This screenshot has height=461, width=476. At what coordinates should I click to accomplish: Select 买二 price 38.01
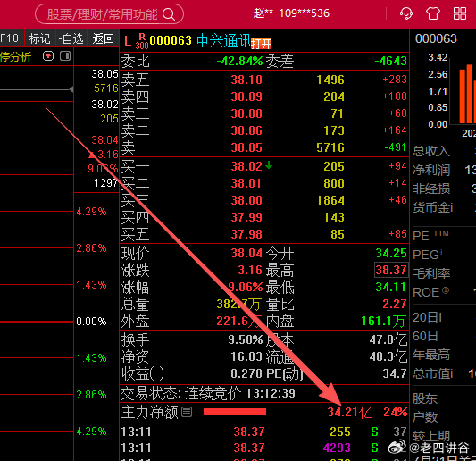(246, 183)
